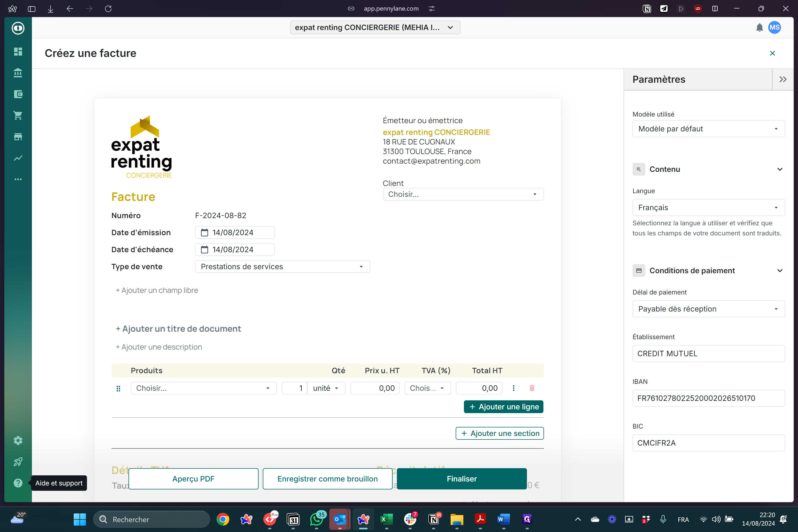Screen dimensions: 798x532
Task: Click Ajouter une ligne button
Action: tap(504, 407)
